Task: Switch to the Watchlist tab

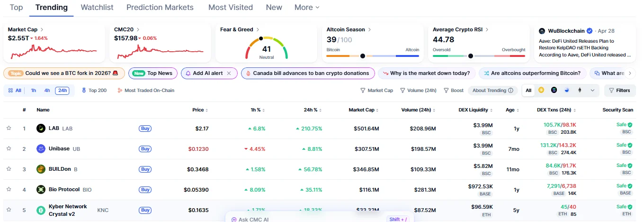Action: [97, 8]
